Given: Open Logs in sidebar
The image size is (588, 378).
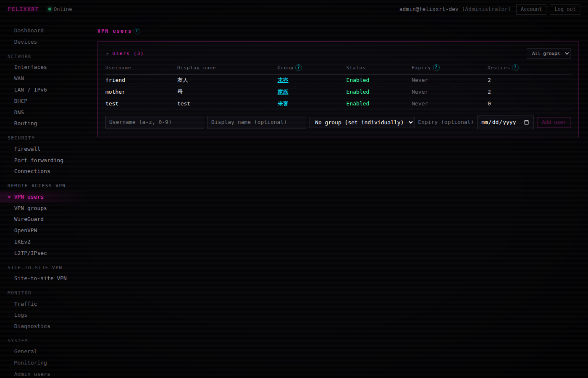Looking at the screenshot, I should tap(21, 315).
